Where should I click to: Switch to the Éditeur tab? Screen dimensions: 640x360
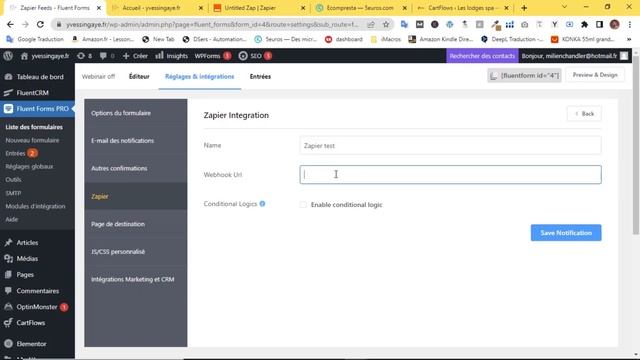pyautogui.click(x=139, y=76)
